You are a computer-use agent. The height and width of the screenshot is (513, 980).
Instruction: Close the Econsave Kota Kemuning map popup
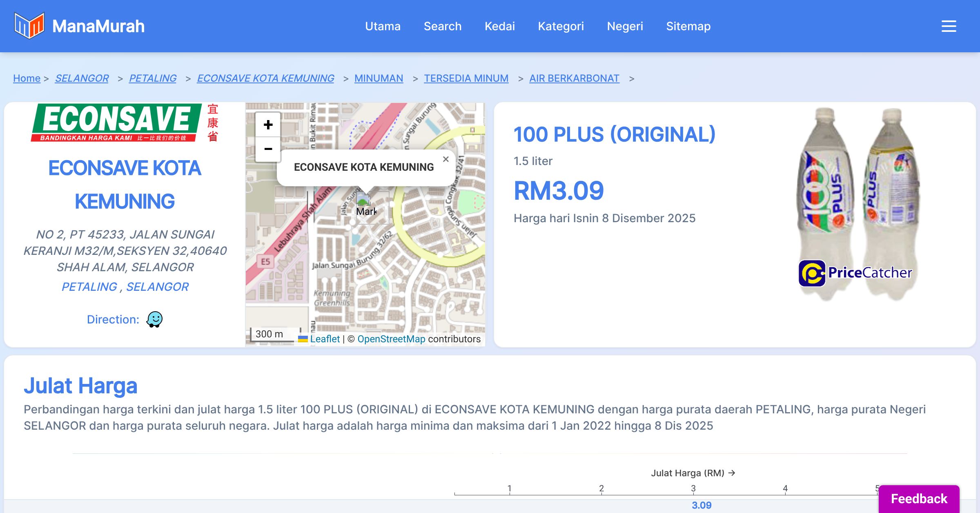446,159
